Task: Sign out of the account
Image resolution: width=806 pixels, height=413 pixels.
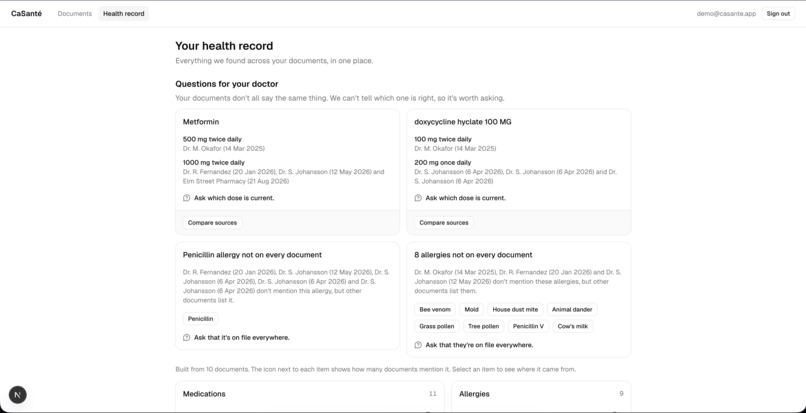Action: [x=778, y=14]
